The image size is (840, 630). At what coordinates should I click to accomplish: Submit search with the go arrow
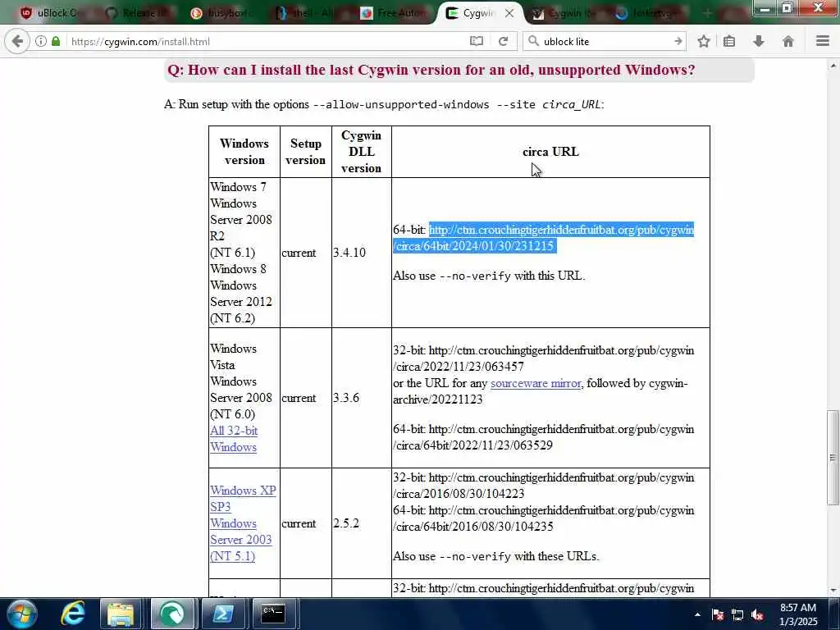coord(678,41)
